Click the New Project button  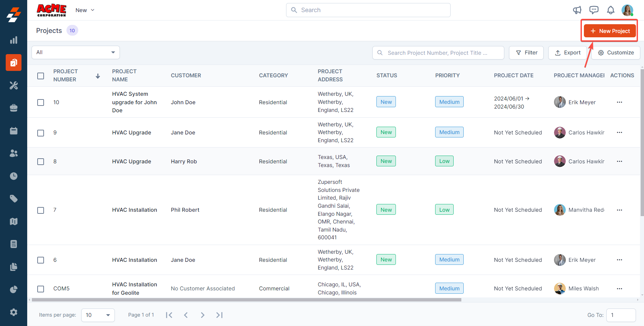tap(609, 31)
